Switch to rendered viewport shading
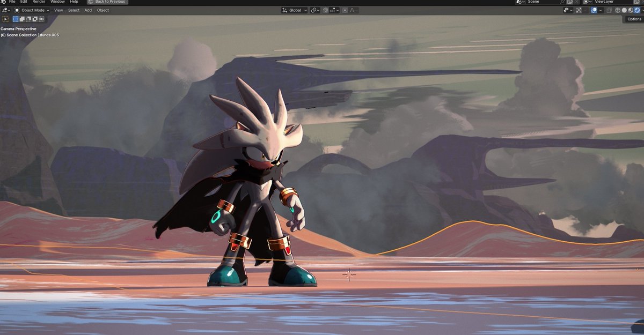Viewport: 644px width, 335px height. click(637, 10)
